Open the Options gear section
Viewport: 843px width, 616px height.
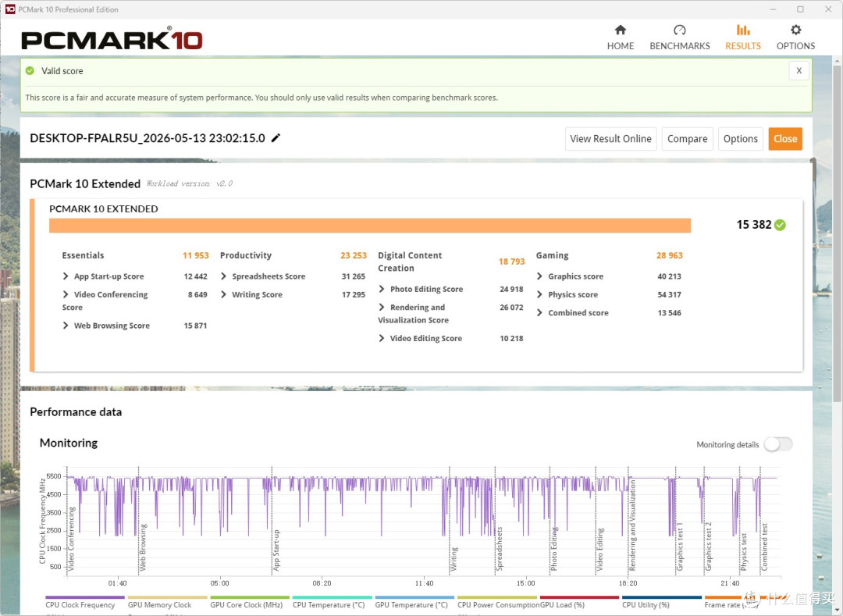tap(795, 37)
